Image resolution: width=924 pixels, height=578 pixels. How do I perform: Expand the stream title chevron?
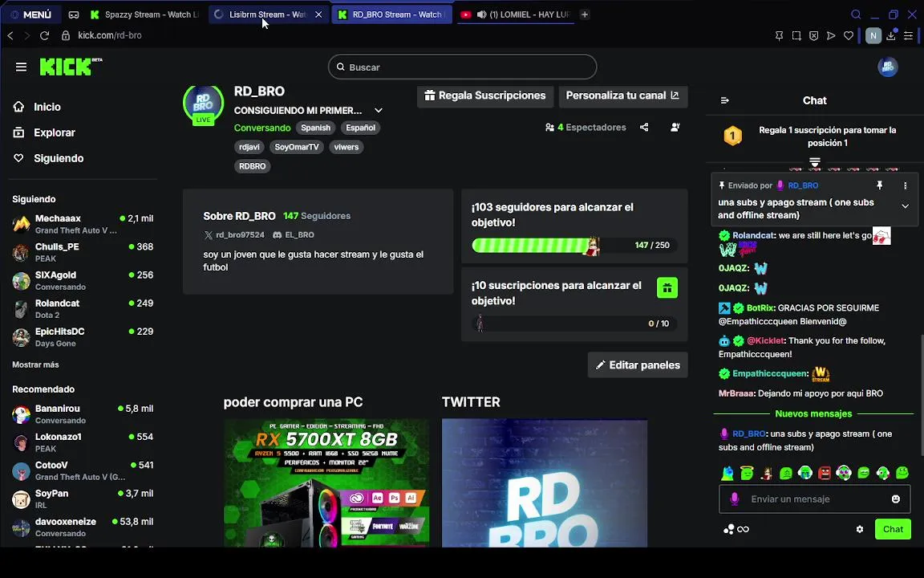click(379, 110)
